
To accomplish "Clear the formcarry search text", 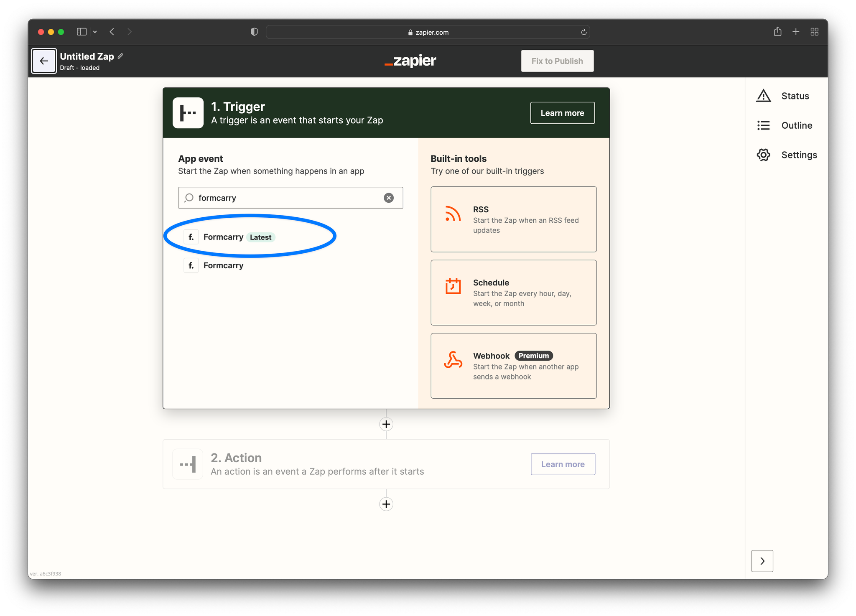I will tap(388, 198).
